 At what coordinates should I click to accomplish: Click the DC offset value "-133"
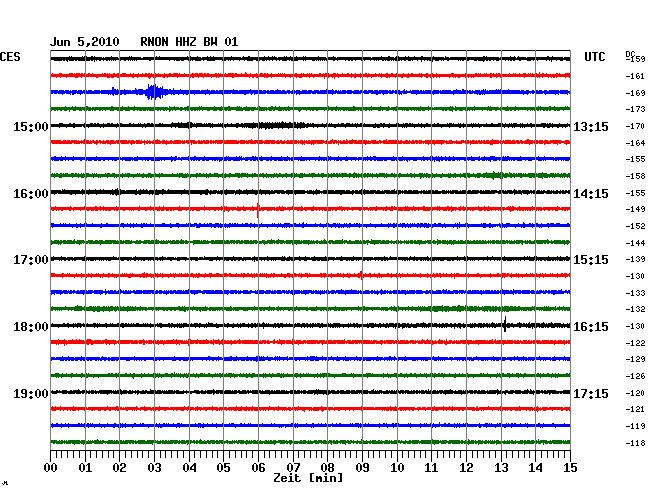pos(635,293)
